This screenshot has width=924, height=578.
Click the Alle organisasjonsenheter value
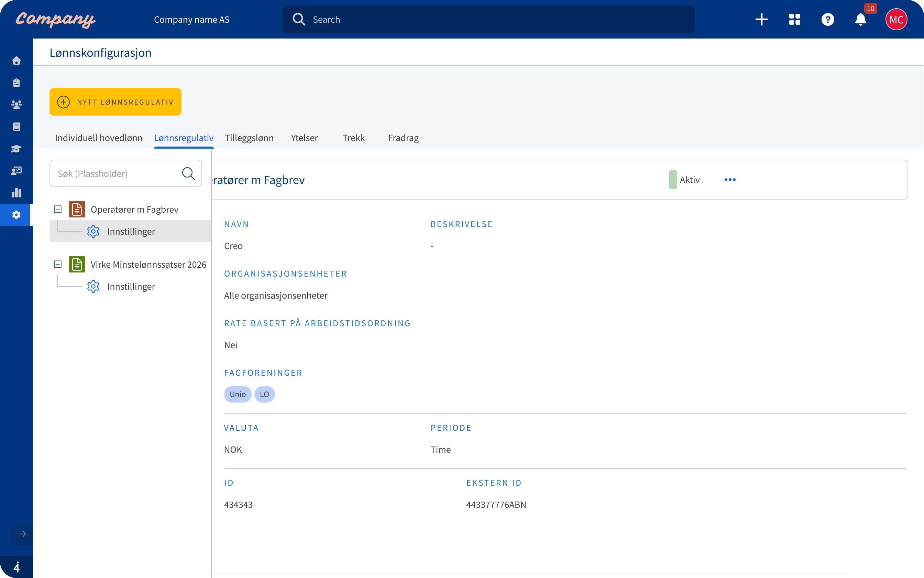pos(276,296)
